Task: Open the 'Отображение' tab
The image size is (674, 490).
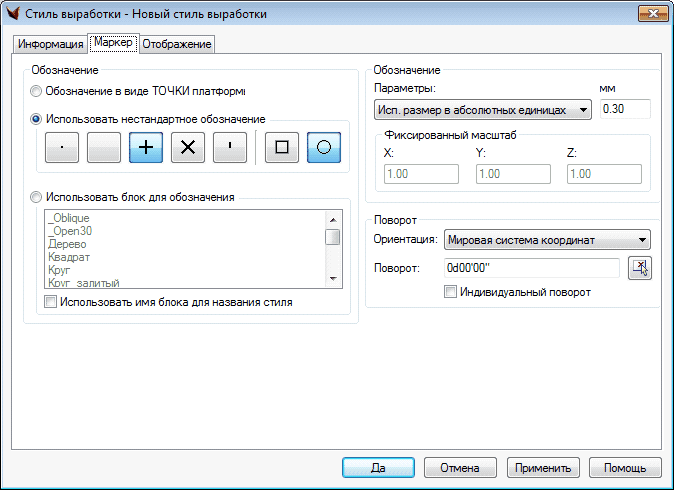Action: coord(177,44)
